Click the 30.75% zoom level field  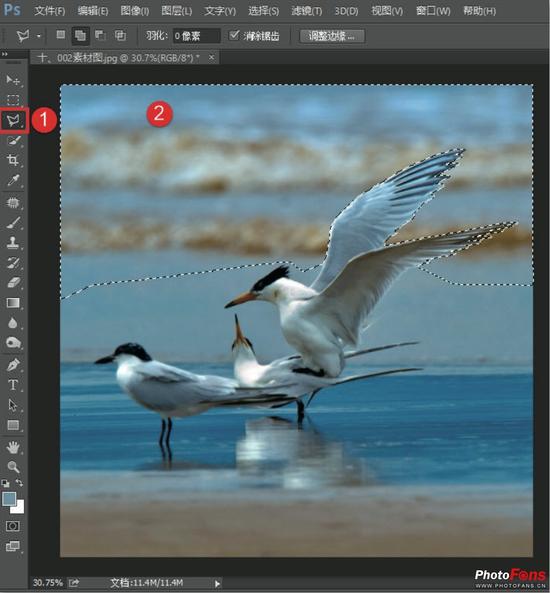[x=48, y=582]
